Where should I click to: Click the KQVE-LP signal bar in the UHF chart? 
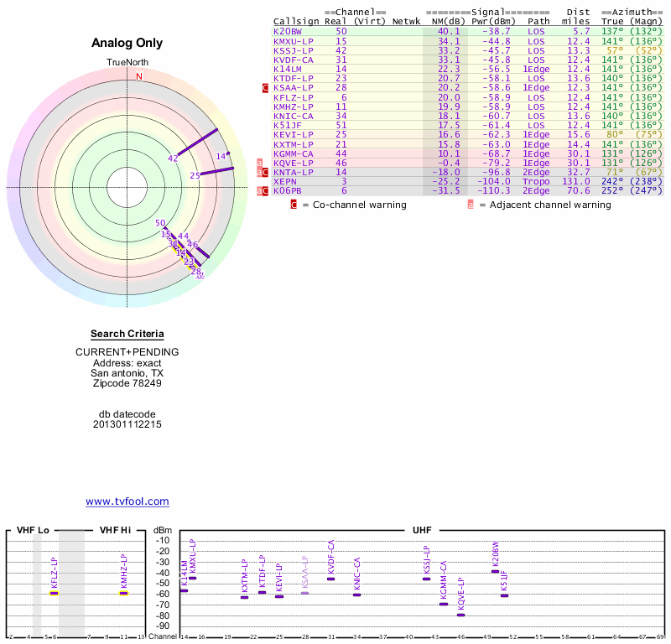(460, 615)
